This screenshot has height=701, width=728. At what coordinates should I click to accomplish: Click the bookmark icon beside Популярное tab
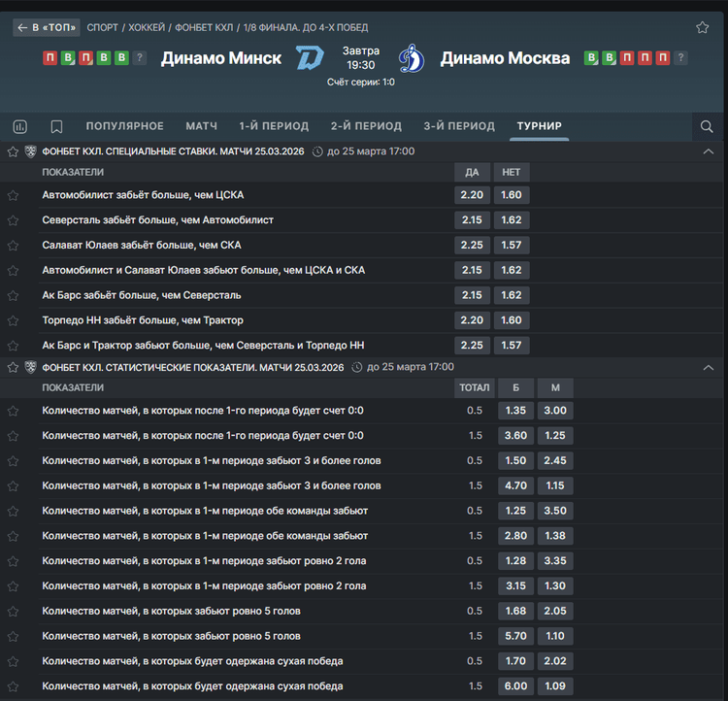point(56,126)
